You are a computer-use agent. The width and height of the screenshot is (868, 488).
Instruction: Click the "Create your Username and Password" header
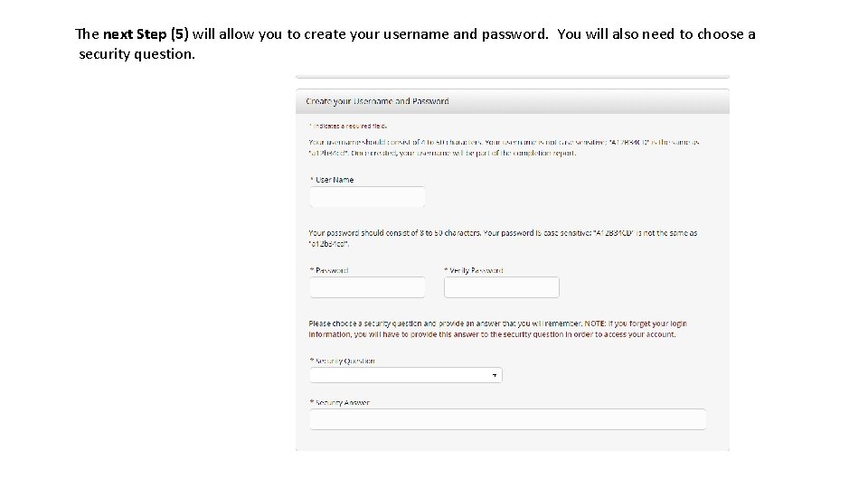point(378,101)
